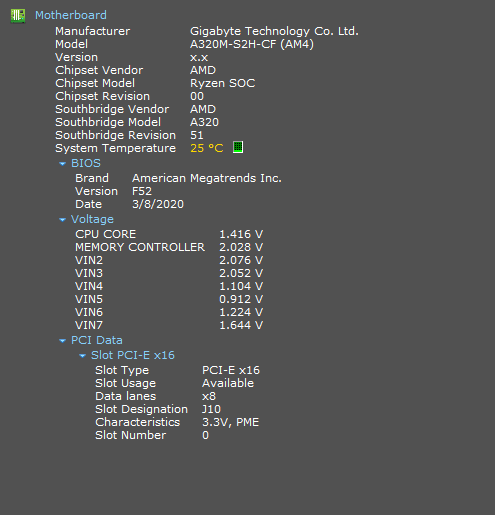The height and width of the screenshot is (515, 495).
Task: Select the A320 southbridge model value
Action: pos(204,122)
